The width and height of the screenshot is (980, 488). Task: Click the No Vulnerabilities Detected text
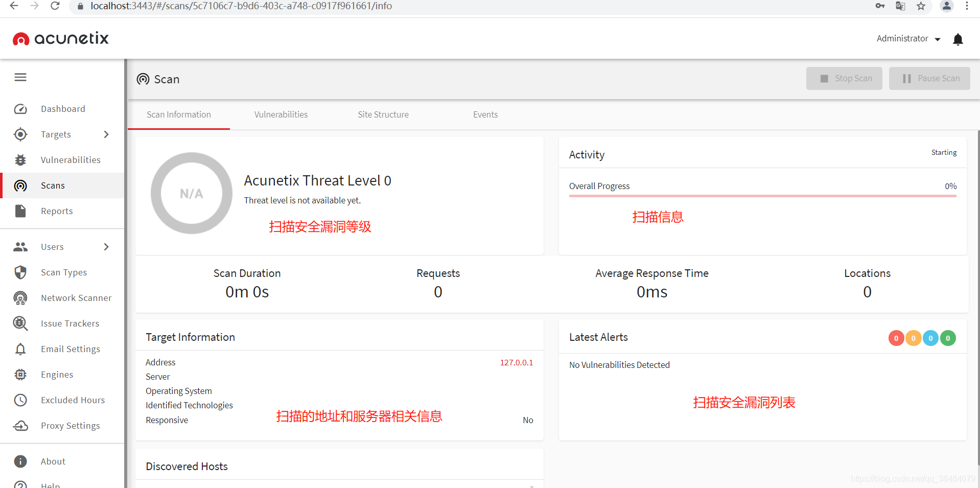pos(619,365)
